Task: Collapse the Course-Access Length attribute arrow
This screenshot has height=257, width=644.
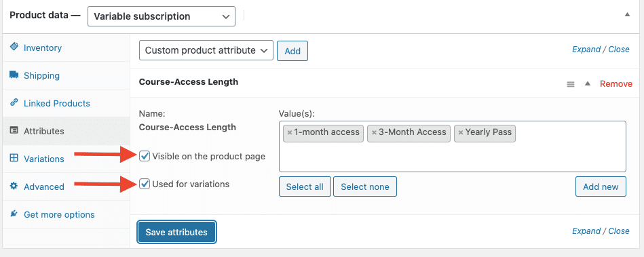Action: pos(588,84)
